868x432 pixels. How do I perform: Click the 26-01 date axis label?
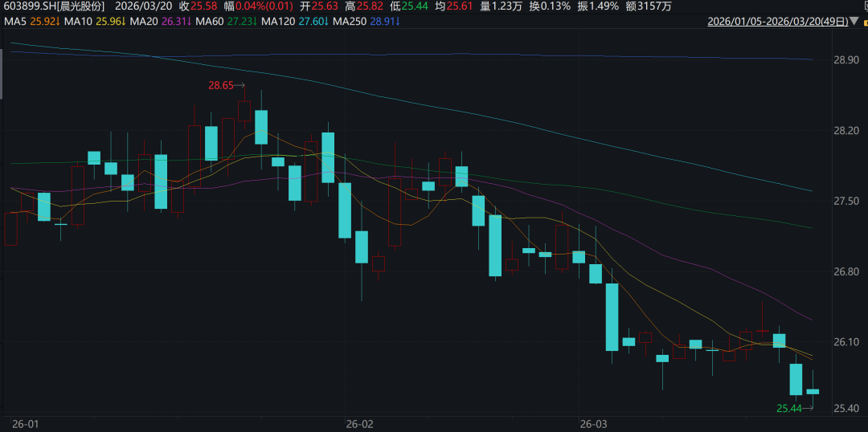point(25,424)
